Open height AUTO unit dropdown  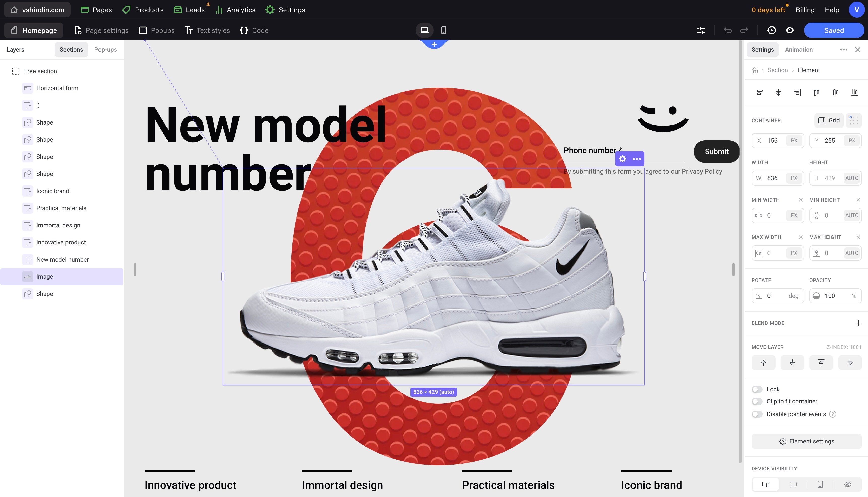(x=851, y=178)
